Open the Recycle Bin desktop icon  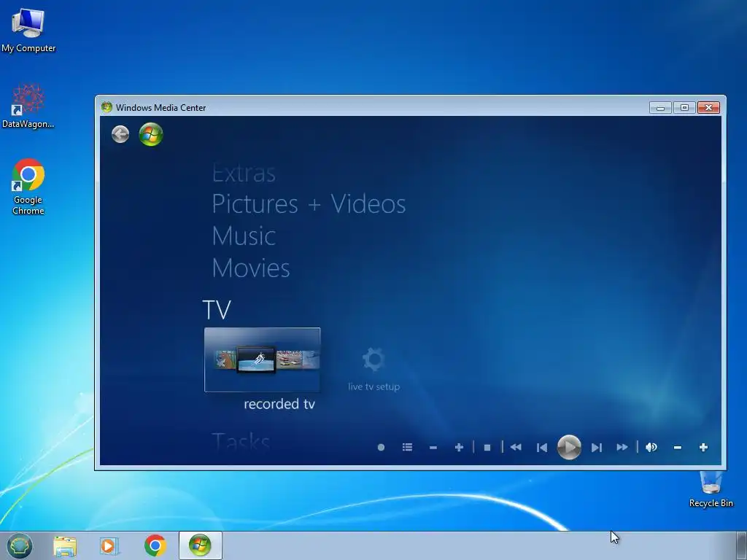(x=711, y=489)
